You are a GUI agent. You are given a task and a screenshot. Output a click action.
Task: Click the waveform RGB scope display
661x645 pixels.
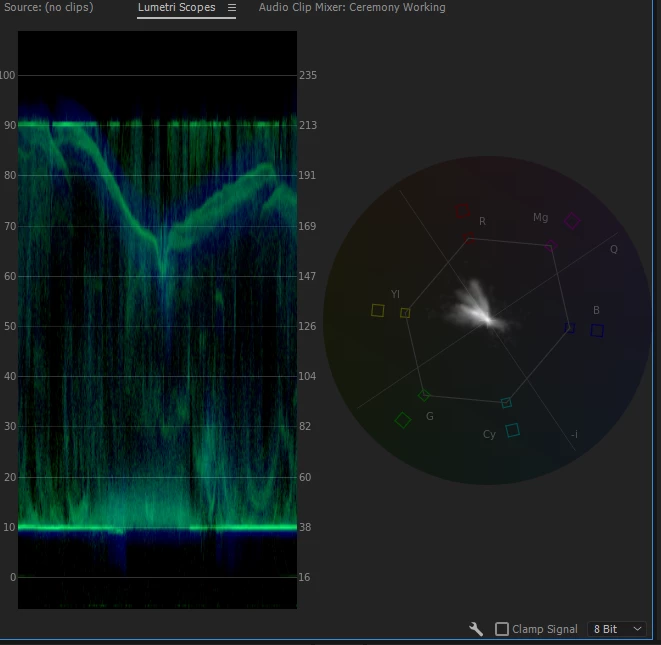tap(157, 320)
